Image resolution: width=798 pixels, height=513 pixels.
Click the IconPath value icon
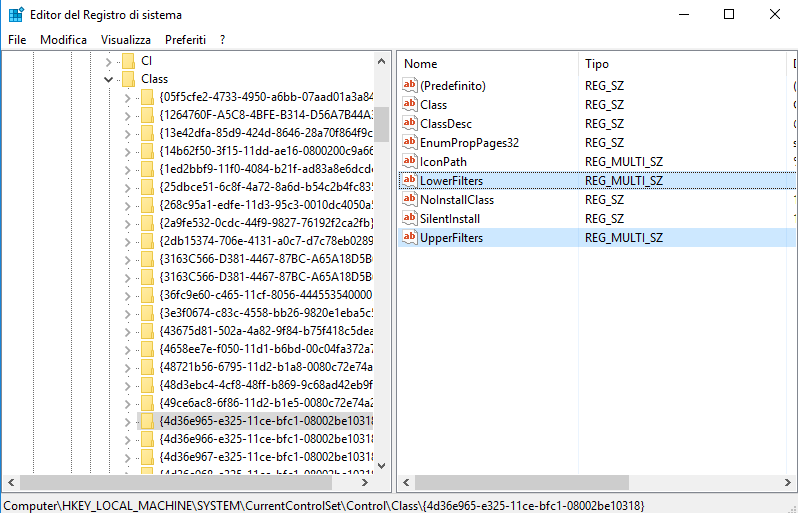410,161
